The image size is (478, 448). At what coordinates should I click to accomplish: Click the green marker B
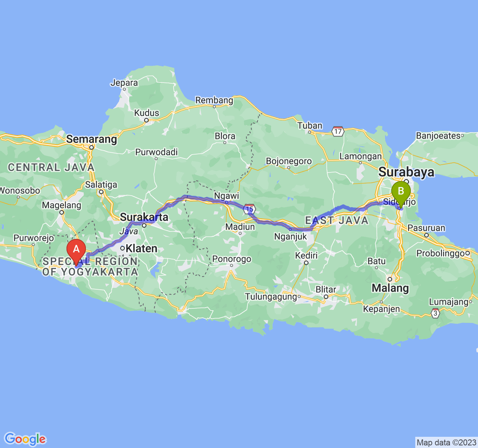tap(401, 195)
